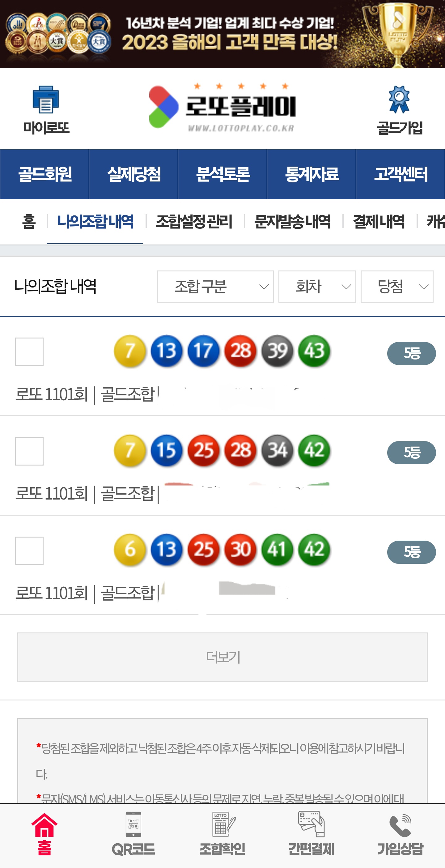The image size is (445, 868).
Task: Switch to the 조합설정 관리 tab
Action: [x=194, y=222]
